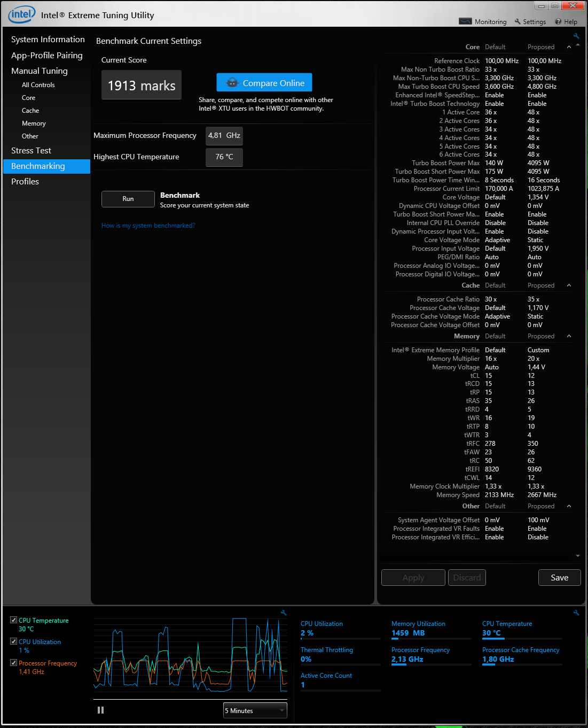Click Turbo Boost Power Max row
Screen dimensions: 588x728
click(477, 163)
